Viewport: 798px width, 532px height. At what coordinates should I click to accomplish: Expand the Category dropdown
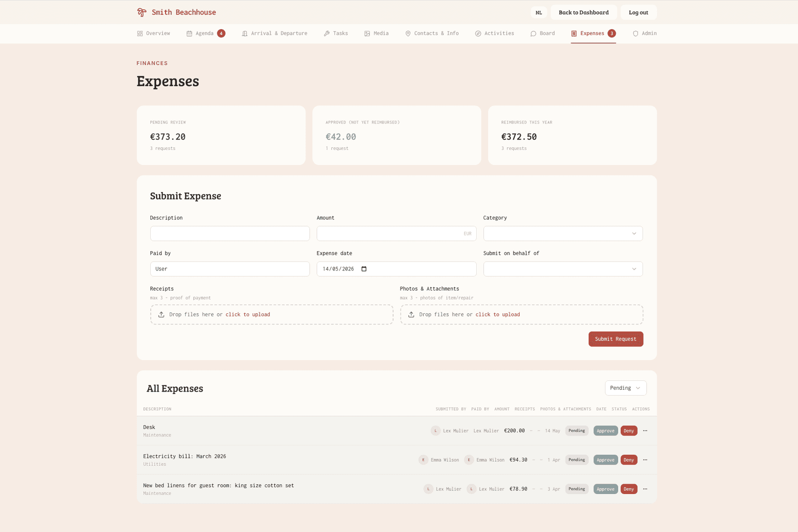[x=563, y=233]
